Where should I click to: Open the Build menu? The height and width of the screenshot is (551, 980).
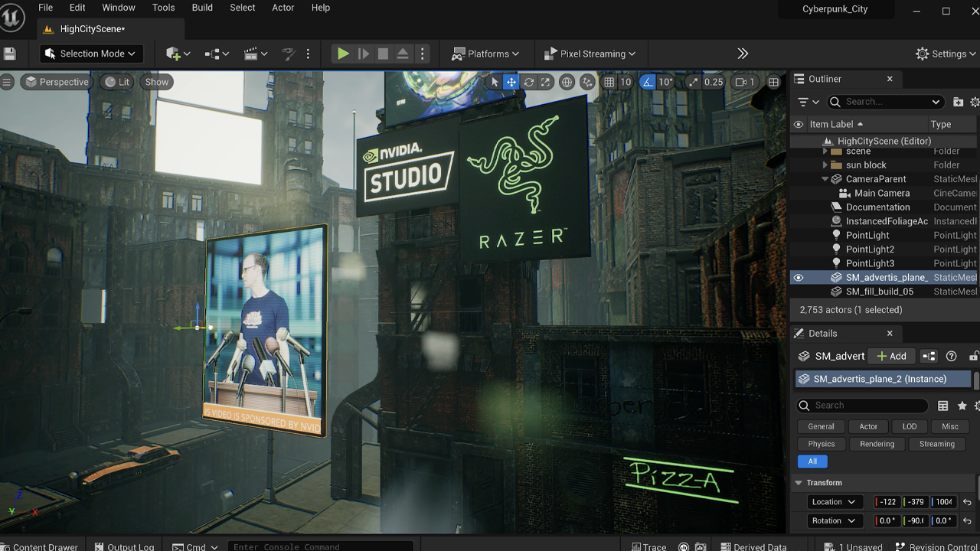[x=202, y=8]
